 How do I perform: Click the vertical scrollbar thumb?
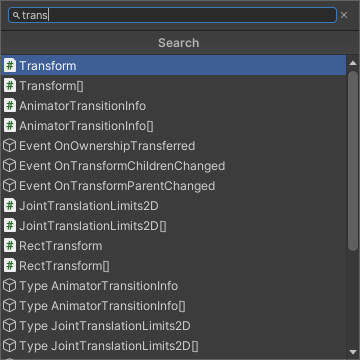(353, 161)
